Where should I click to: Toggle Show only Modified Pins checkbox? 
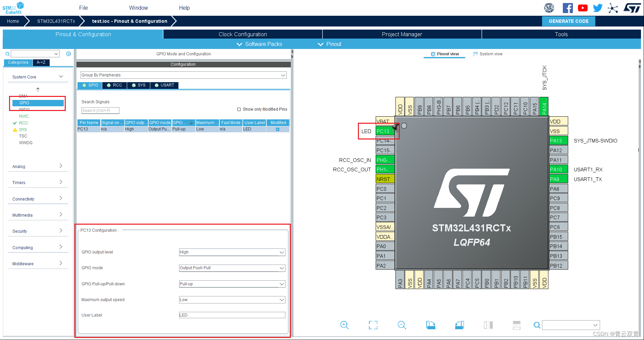coord(239,109)
